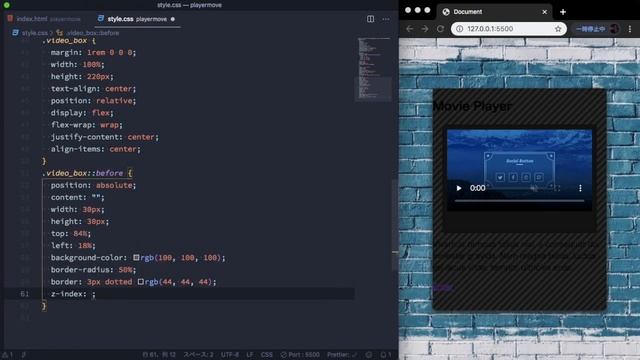Click the .video_box::before selector text
This screenshot has height=360, width=640.
(x=82, y=173)
